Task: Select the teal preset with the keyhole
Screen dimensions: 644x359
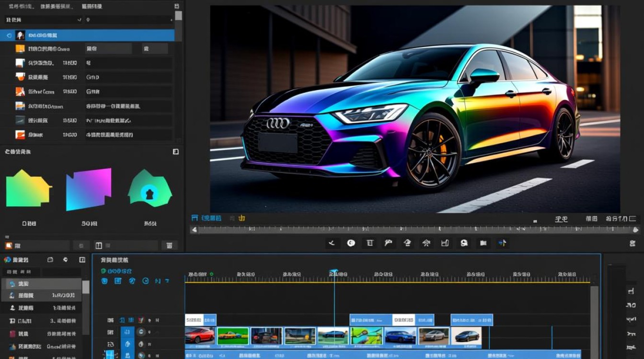Action: [149, 189]
